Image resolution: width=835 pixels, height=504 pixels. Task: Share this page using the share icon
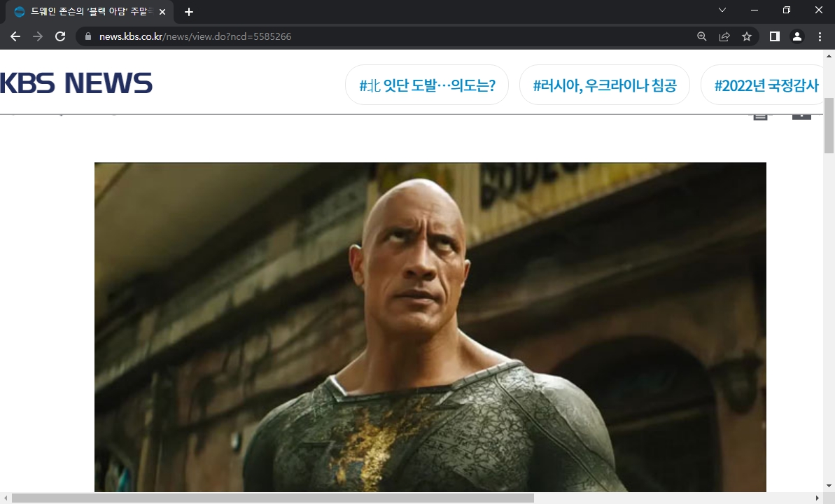pyautogui.click(x=724, y=36)
